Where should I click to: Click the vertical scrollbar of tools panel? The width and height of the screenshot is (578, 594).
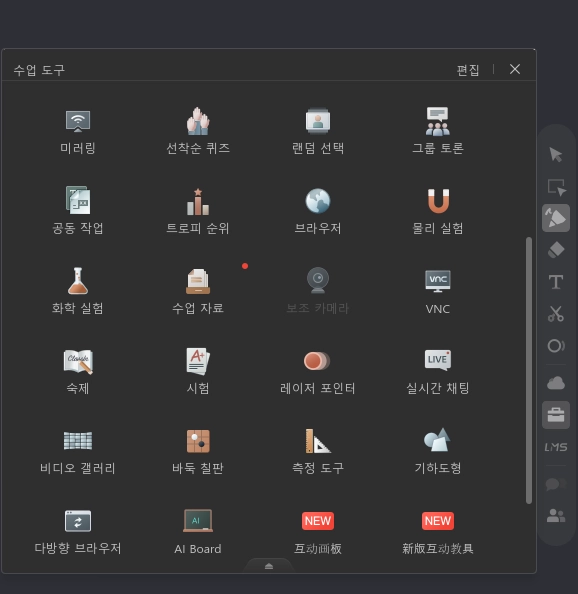coord(529,370)
